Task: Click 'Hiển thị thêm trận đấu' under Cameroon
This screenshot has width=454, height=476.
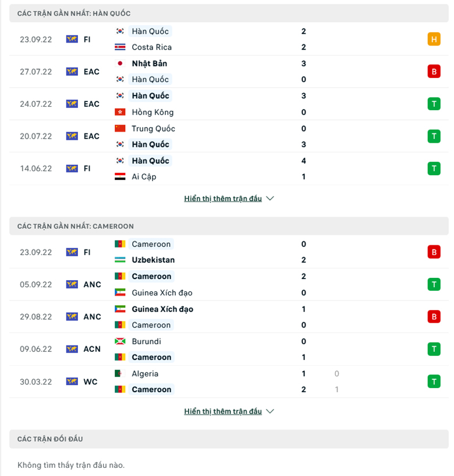Action: pyautogui.click(x=223, y=411)
